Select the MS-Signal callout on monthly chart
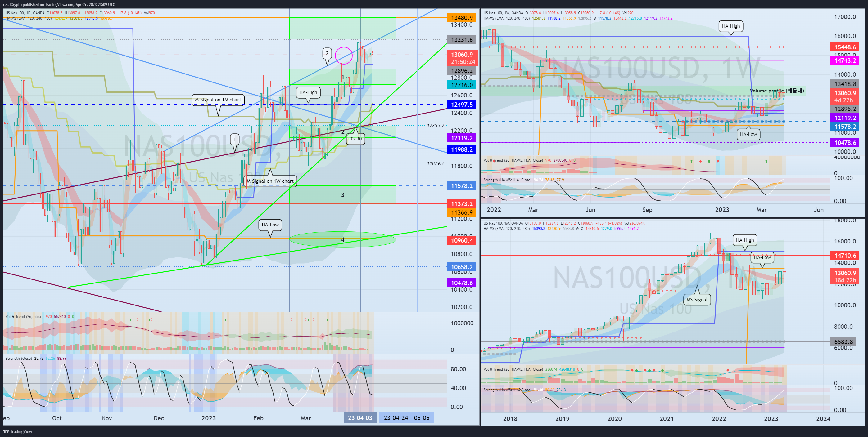Screen dimensions: 868x437 697,300
